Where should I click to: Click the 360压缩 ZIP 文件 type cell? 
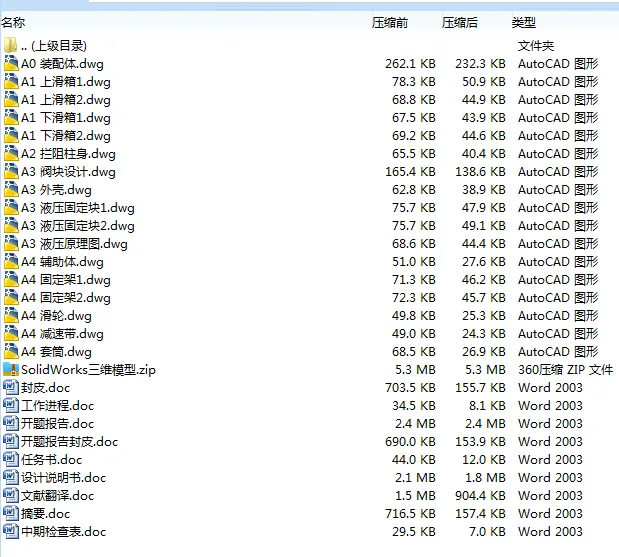coord(565,370)
